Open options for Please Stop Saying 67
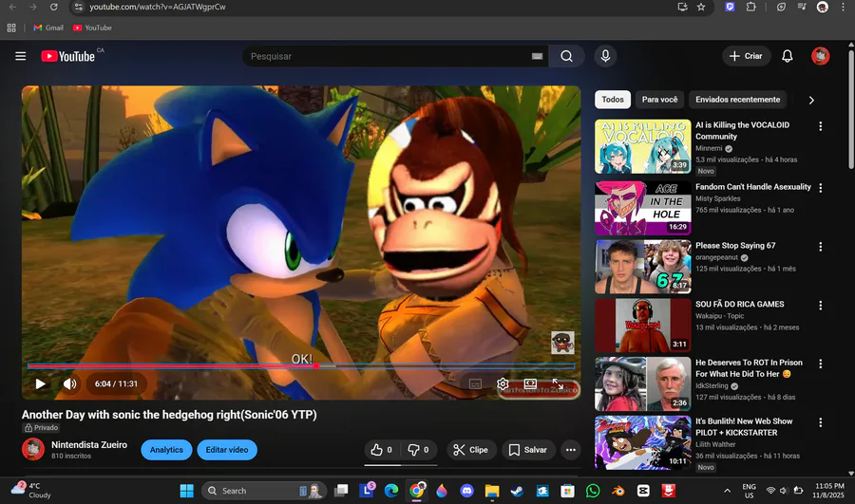 coord(820,247)
